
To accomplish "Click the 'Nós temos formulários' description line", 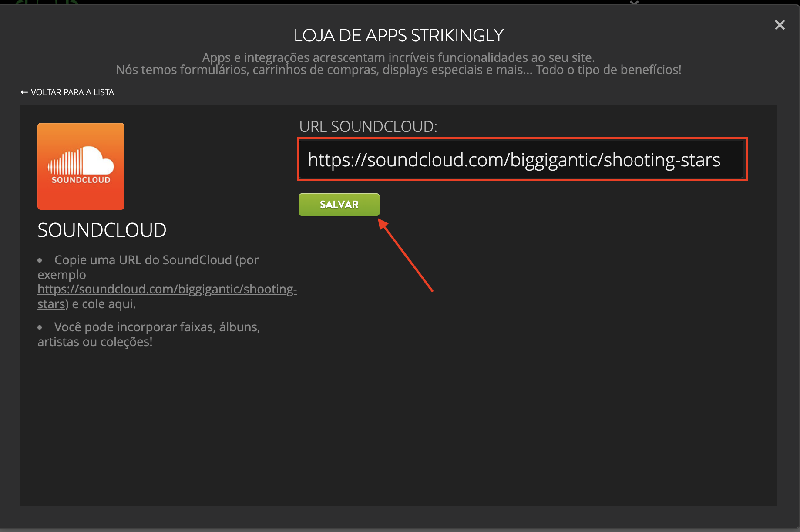I will click(399, 70).
